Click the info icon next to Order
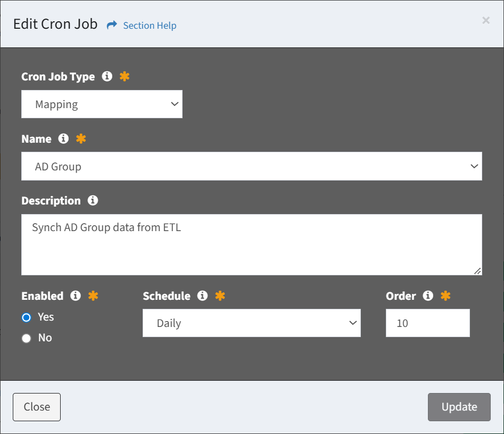 (x=428, y=296)
